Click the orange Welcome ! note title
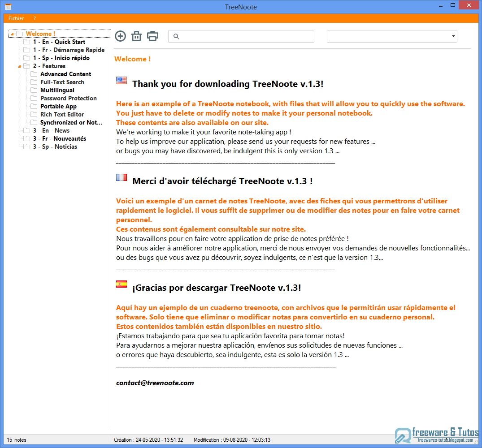The image size is (482, 448). (132, 59)
